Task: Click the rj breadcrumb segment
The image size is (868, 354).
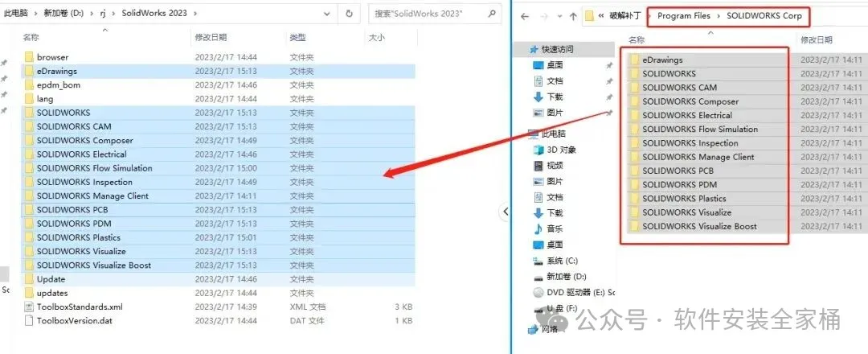Action: pos(103,14)
